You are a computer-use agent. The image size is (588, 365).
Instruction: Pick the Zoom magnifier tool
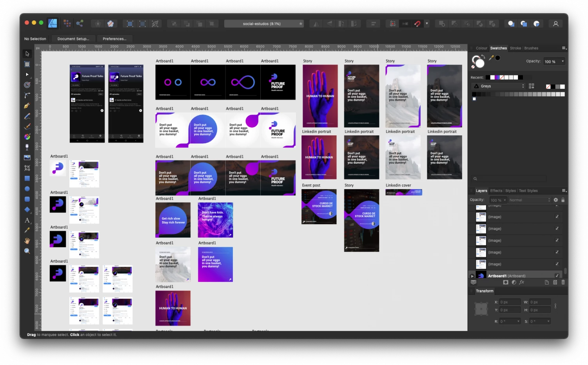point(27,251)
